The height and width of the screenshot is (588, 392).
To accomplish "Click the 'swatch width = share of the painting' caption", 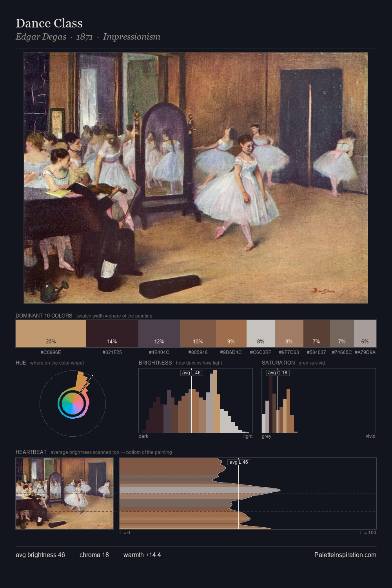I will pyautogui.click(x=114, y=316).
